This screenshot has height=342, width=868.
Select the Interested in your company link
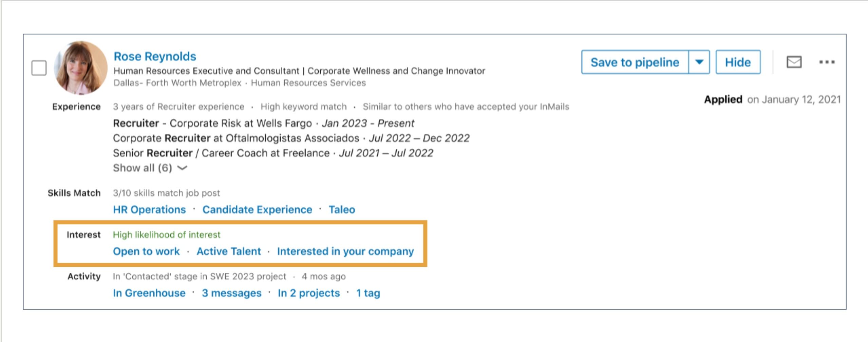pyautogui.click(x=344, y=251)
